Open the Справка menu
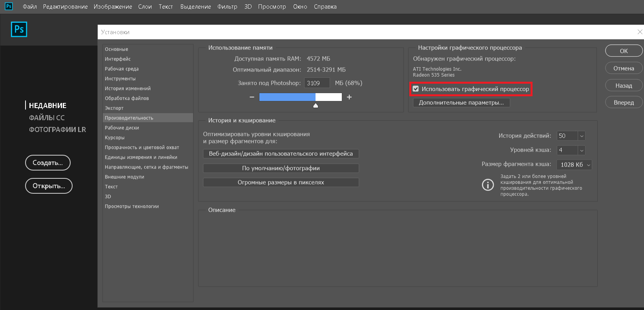 pyautogui.click(x=325, y=7)
